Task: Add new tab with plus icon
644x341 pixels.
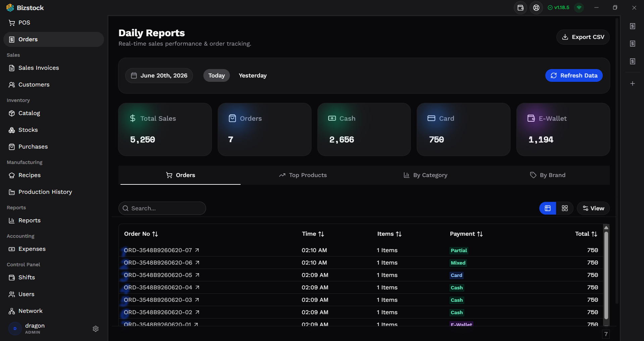Action: click(x=633, y=83)
